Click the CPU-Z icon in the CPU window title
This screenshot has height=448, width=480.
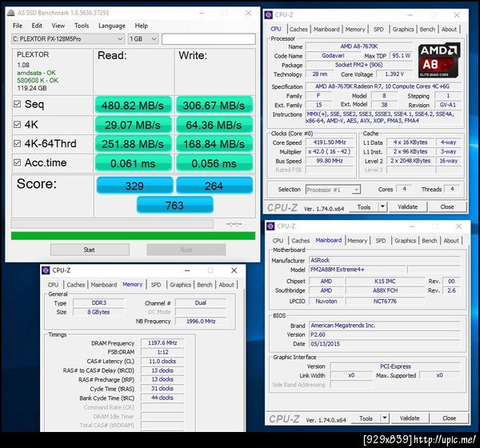(x=269, y=14)
